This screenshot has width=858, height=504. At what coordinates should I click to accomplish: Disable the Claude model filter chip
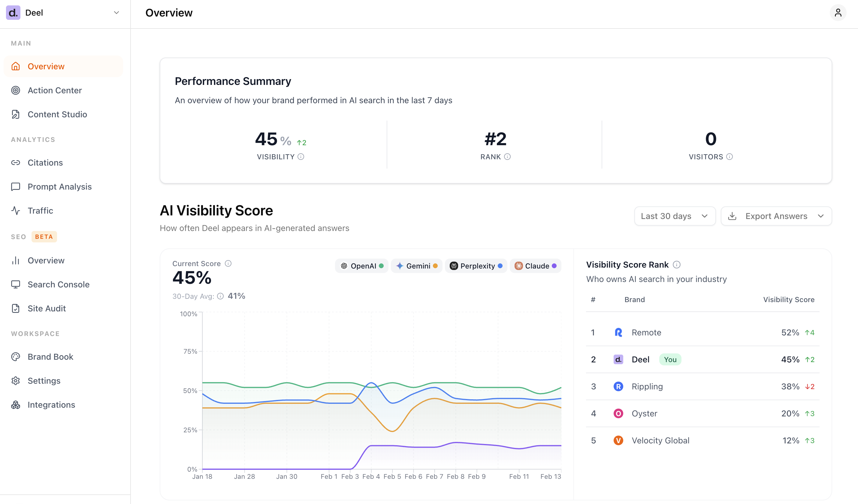tap(535, 266)
